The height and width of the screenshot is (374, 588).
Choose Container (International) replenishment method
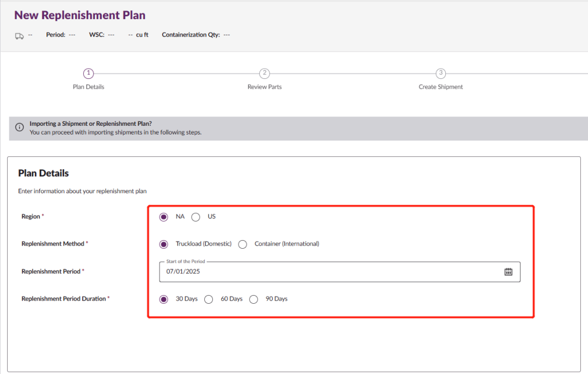[243, 244]
